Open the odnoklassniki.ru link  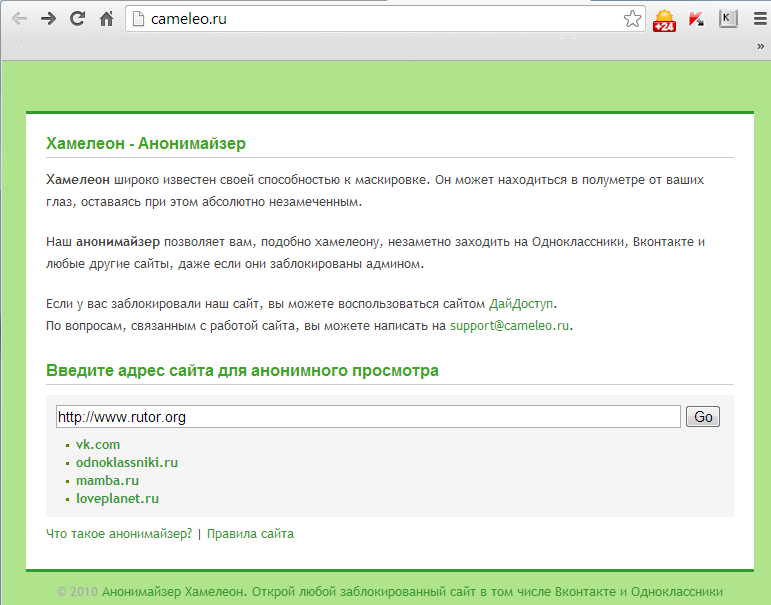(x=127, y=462)
